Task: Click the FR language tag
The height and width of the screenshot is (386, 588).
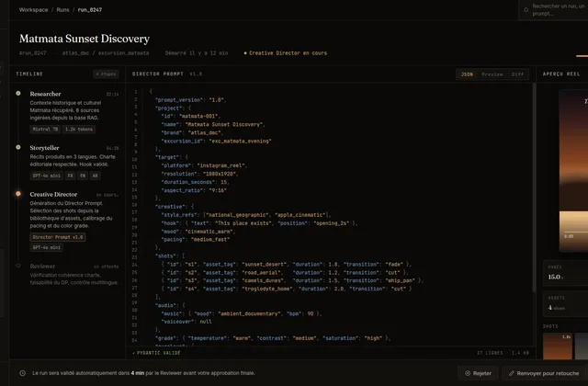Action: click(70, 176)
